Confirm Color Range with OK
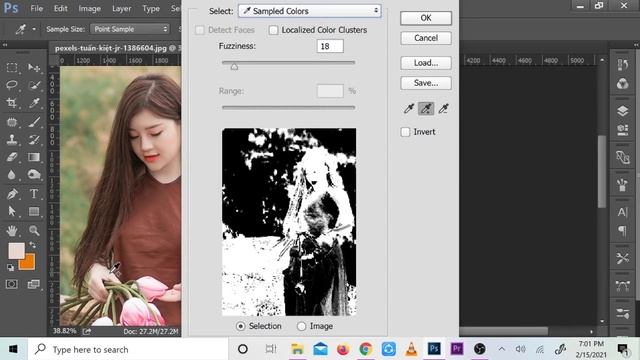The height and width of the screenshot is (360, 640). [426, 18]
